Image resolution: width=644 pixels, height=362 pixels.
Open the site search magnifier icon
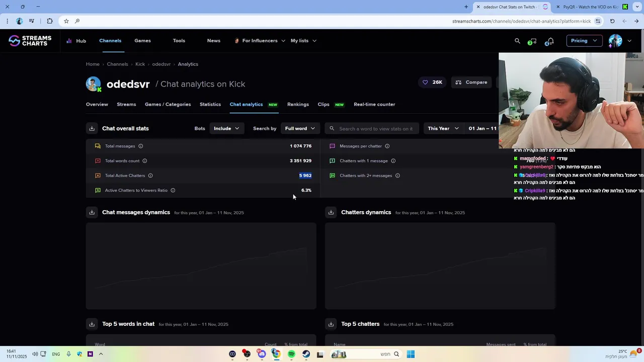pyautogui.click(x=517, y=41)
